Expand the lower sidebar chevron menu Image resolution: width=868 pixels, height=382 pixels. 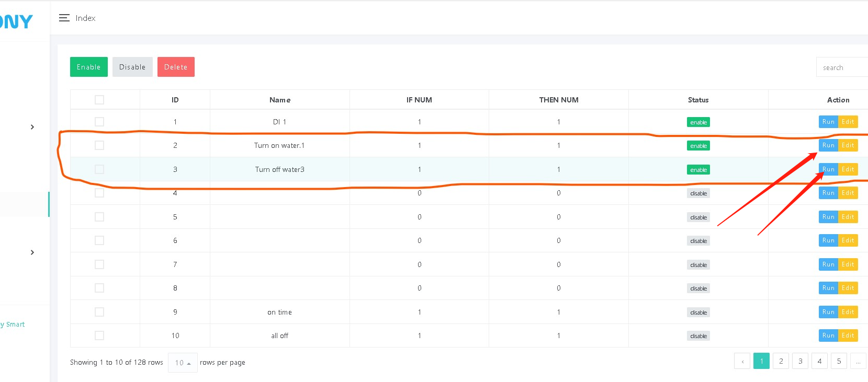click(x=32, y=252)
